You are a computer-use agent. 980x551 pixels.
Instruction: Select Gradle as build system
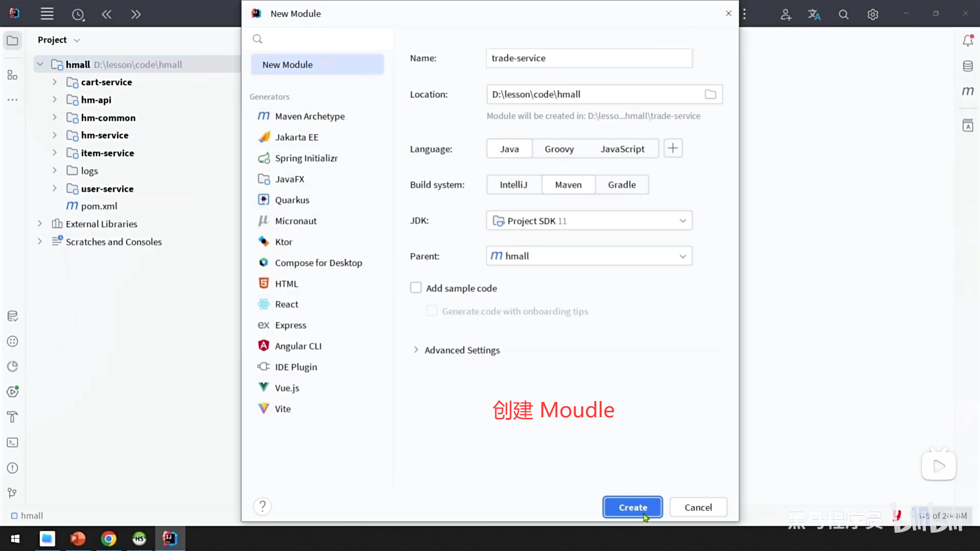(621, 185)
